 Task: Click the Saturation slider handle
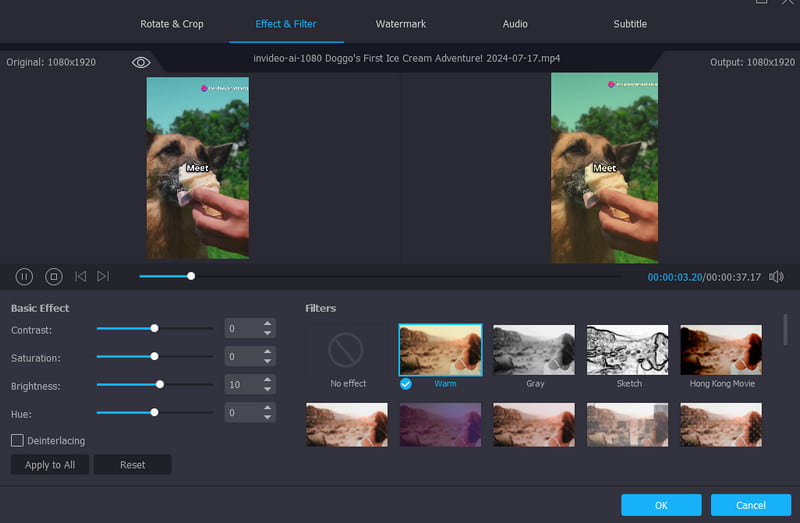coord(154,356)
